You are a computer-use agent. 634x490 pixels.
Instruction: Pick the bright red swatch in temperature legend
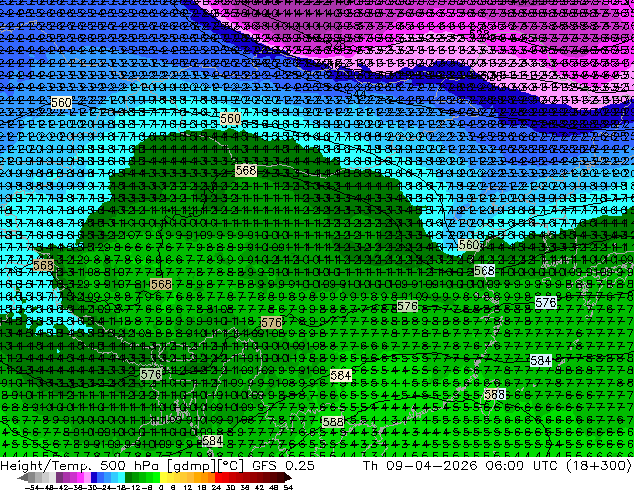point(218,477)
